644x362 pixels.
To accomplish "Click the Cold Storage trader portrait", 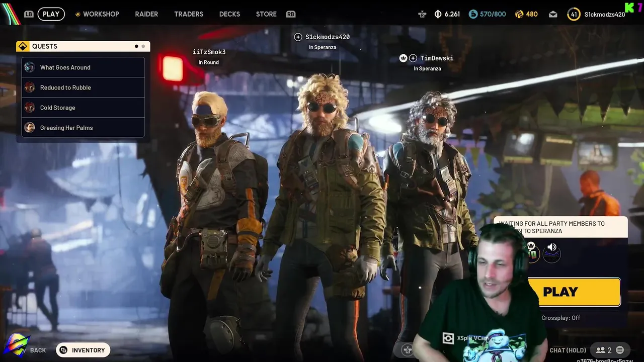I will pos(30,108).
